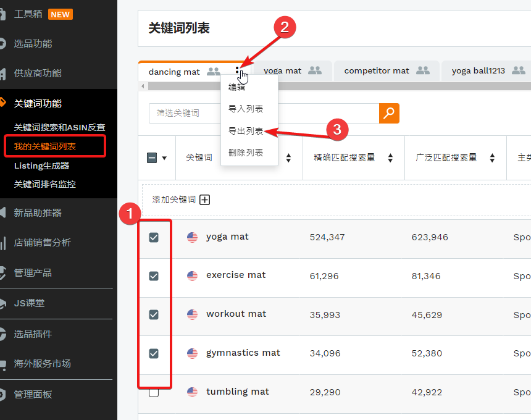Click the shared-users icon on competitor mat tab
Viewport: 531px width, 420px height.
click(423, 71)
